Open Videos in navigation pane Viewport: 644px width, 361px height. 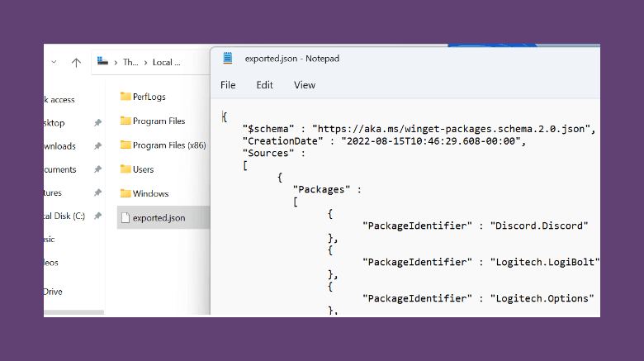pyautogui.click(x=51, y=263)
